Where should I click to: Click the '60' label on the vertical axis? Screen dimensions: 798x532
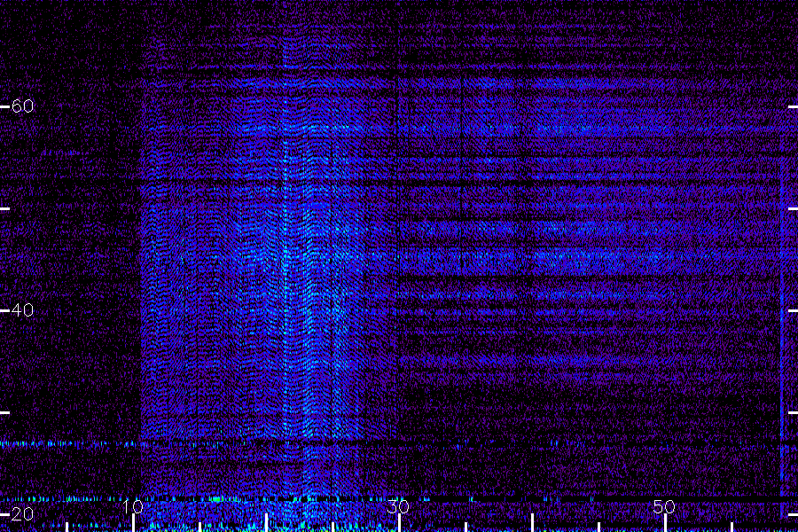(22, 106)
